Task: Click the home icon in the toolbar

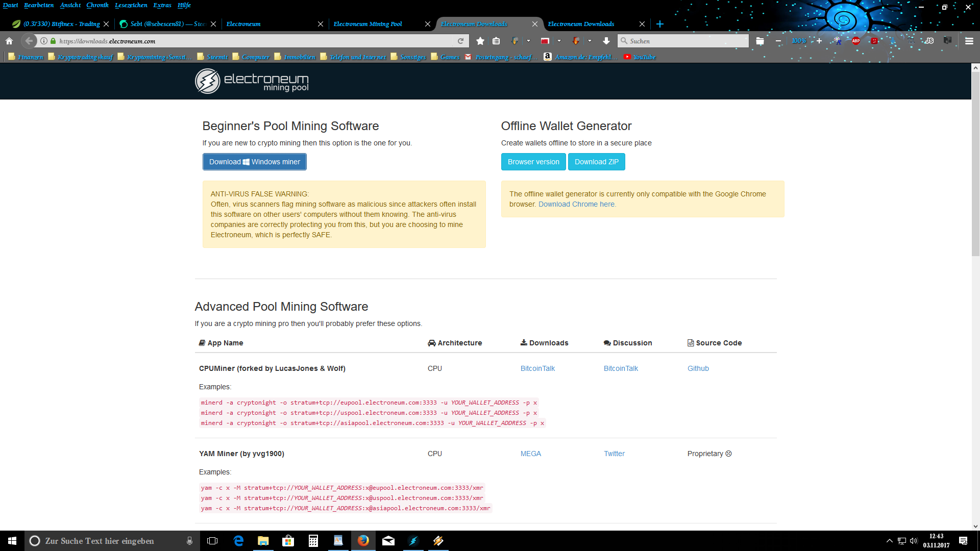Action: 9,41
